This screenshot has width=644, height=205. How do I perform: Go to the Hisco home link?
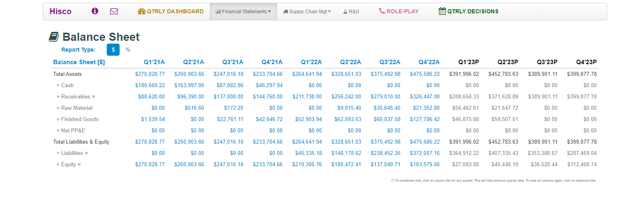(x=60, y=11)
